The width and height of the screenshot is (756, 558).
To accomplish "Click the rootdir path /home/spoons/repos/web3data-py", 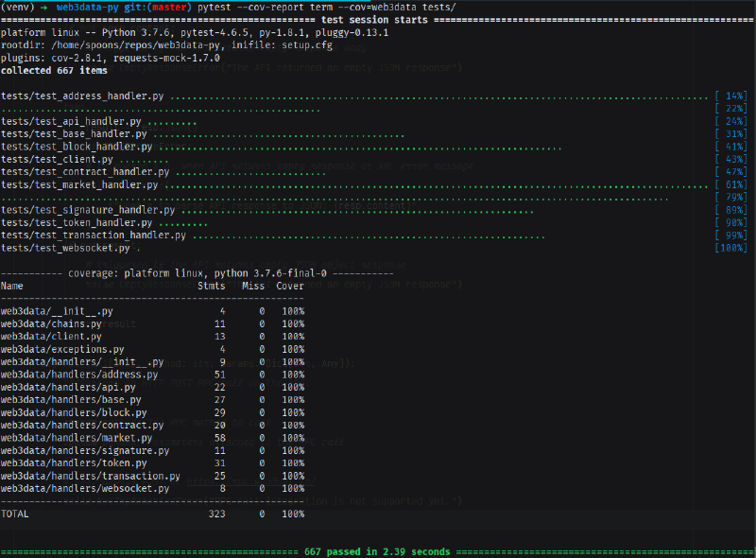I will pyautogui.click(x=135, y=45).
